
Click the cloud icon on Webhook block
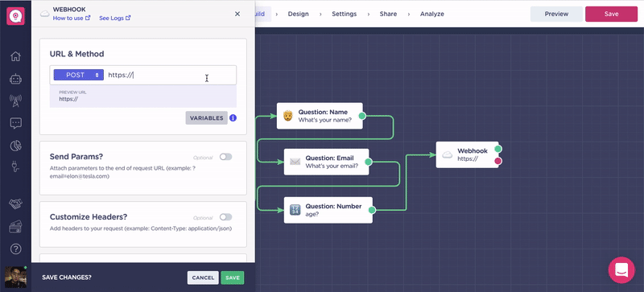tap(448, 154)
